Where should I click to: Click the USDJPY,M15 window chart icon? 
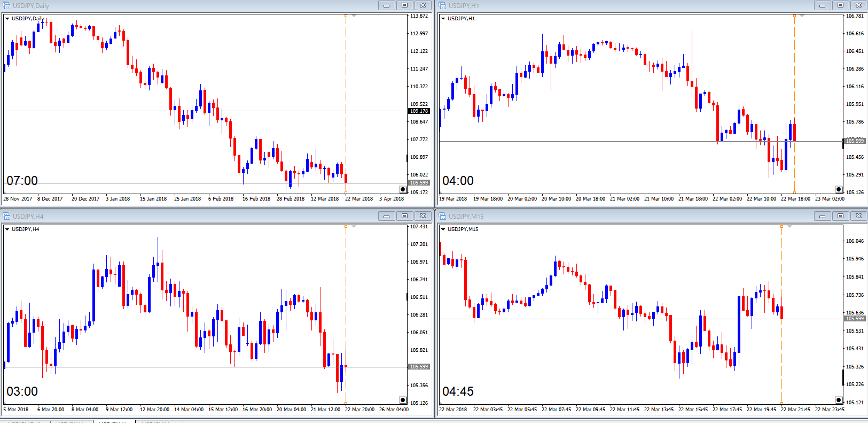tap(442, 216)
